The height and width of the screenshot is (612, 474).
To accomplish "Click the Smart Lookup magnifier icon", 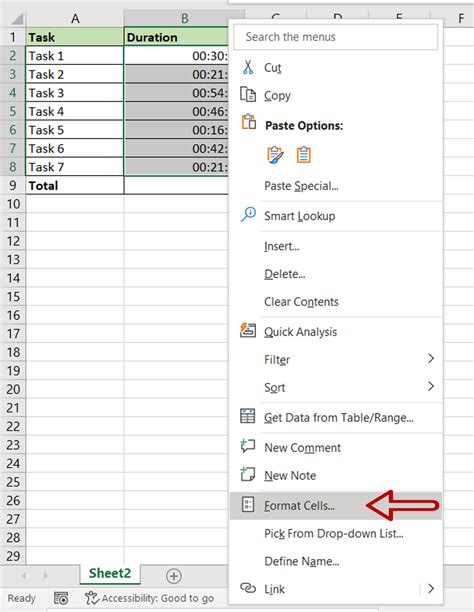I will (x=248, y=215).
